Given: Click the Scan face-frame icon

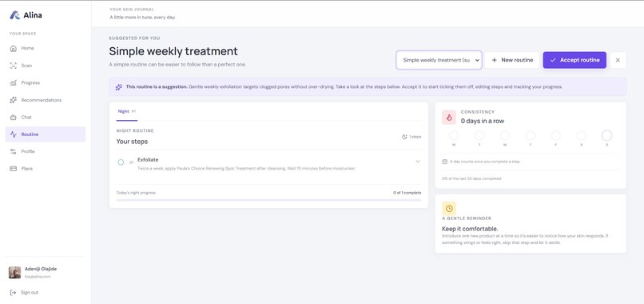Looking at the screenshot, I should [x=13, y=66].
